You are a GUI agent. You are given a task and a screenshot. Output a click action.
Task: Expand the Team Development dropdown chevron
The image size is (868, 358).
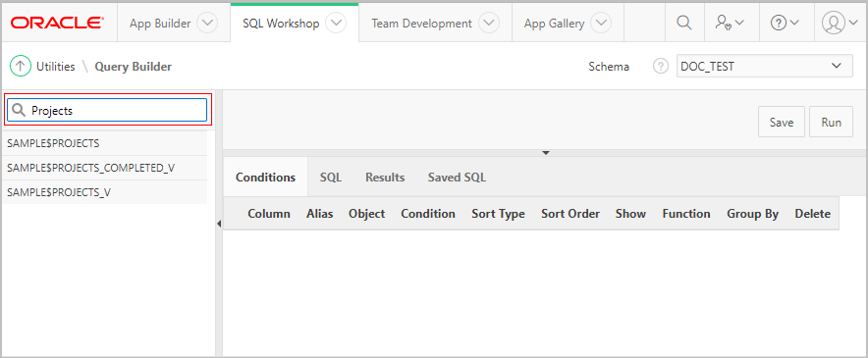(489, 24)
